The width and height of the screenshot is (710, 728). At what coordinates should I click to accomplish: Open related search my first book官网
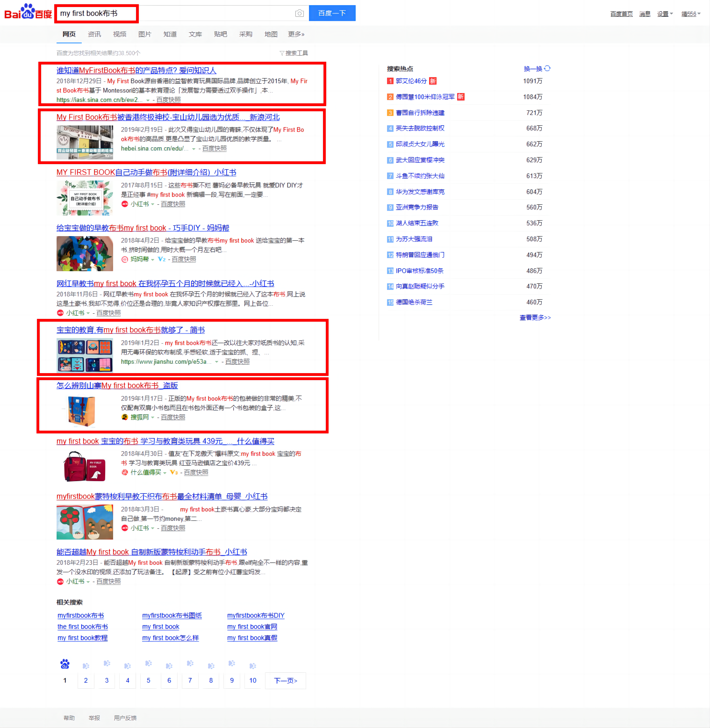point(252,627)
